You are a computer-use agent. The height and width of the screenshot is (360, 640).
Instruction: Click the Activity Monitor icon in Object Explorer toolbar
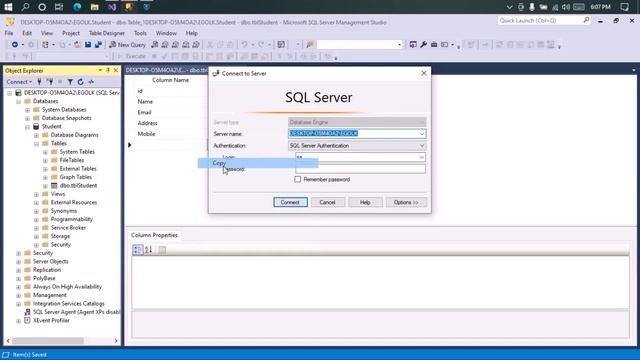(91, 82)
